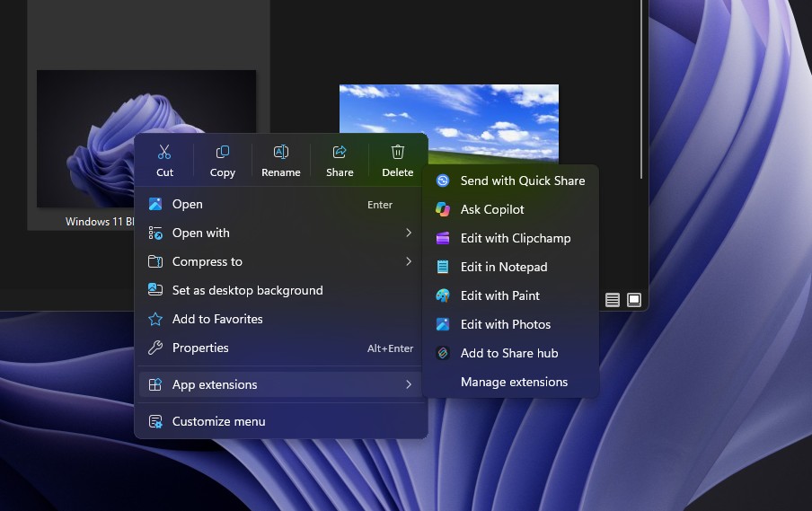The image size is (812, 511).
Task: Switch to details list view icon
Action: (613, 300)
